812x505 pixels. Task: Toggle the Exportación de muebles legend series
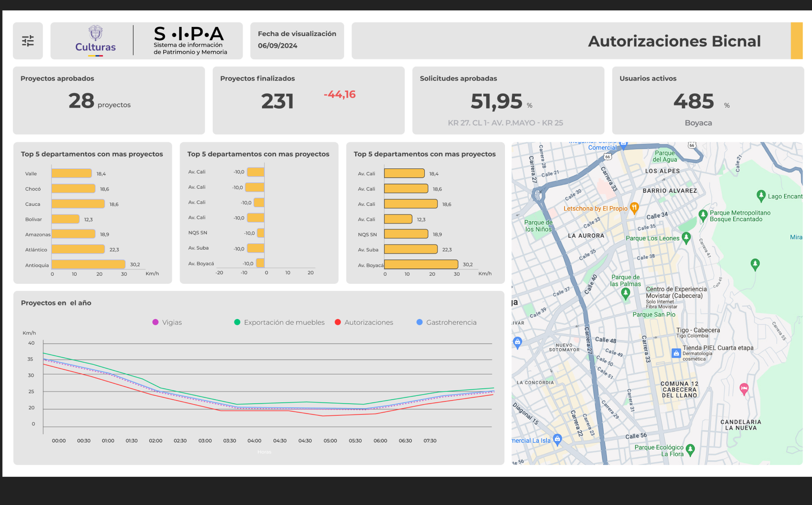click(280, 322)
